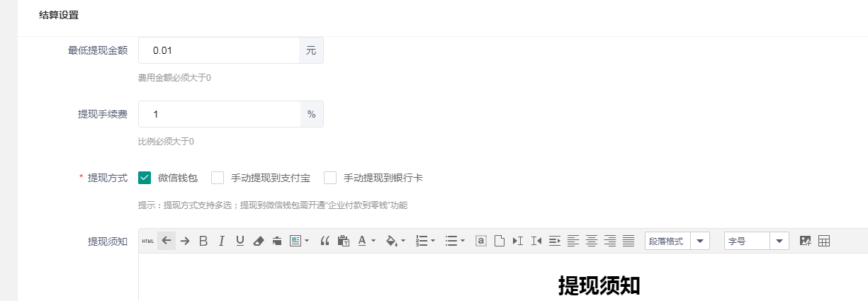Apply background color with paint bucket

pos(391,241)
